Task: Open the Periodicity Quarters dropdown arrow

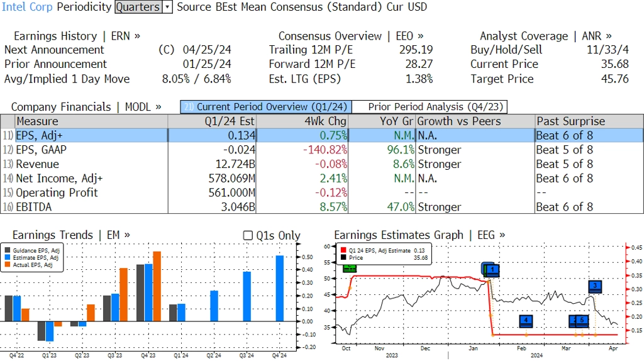Action: (x=167, y=7)
